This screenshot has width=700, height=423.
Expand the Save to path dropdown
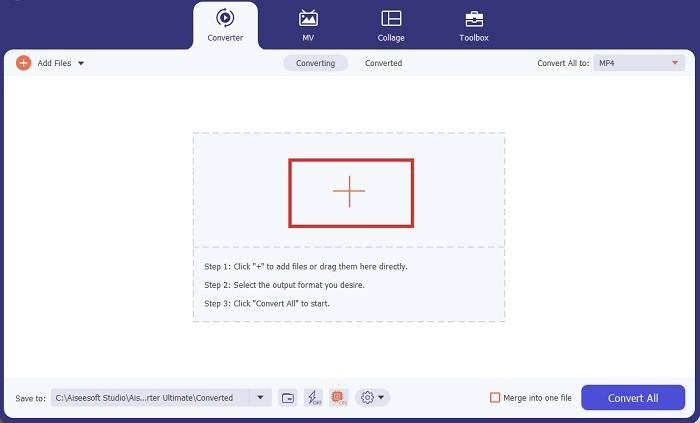click(x=261, y=397)
